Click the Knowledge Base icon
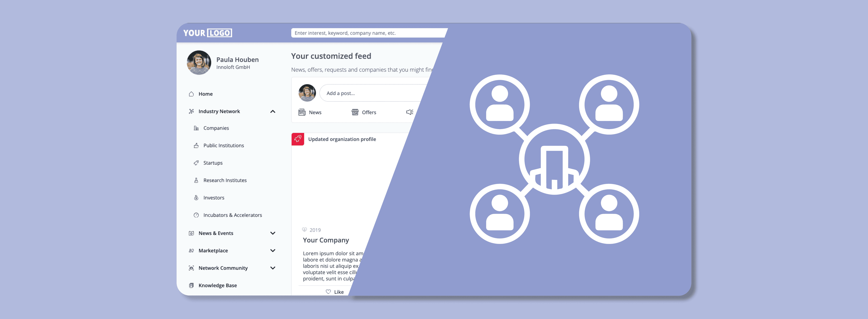868x319 pixels. (x=190, y=285)
